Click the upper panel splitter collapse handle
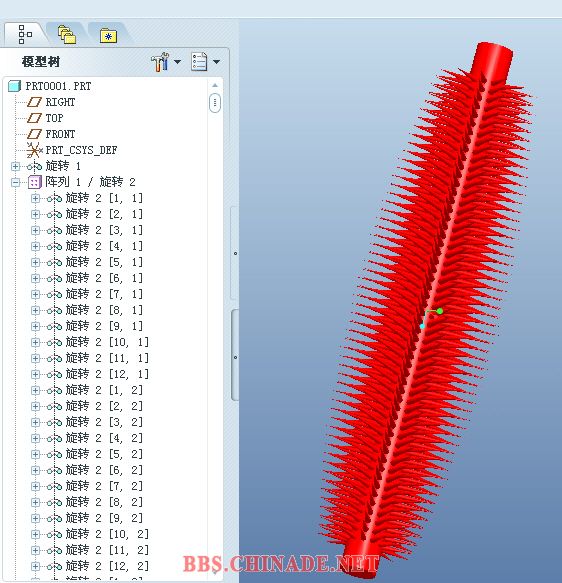 click(235, 253)
